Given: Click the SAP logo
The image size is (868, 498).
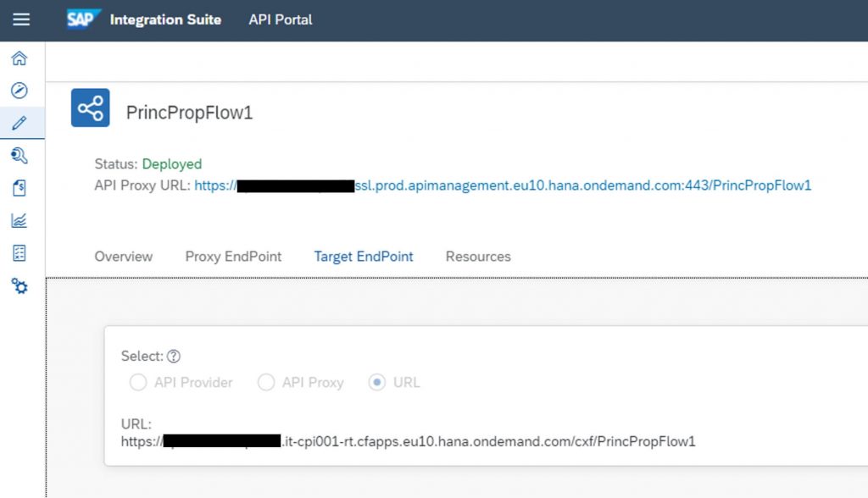Looking at the screenshot, I should point(84,19).
